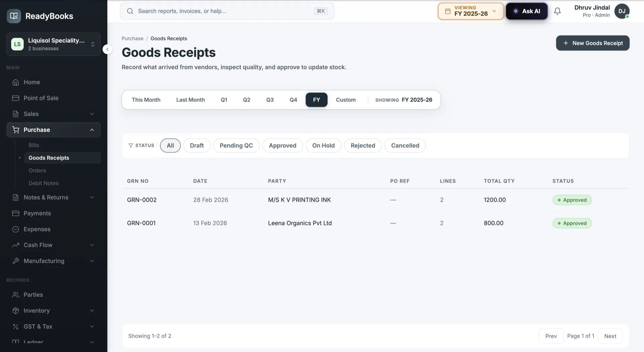Select the Last Month period tab
This screenshot has width=644, height=352.
tap(191, 100)
